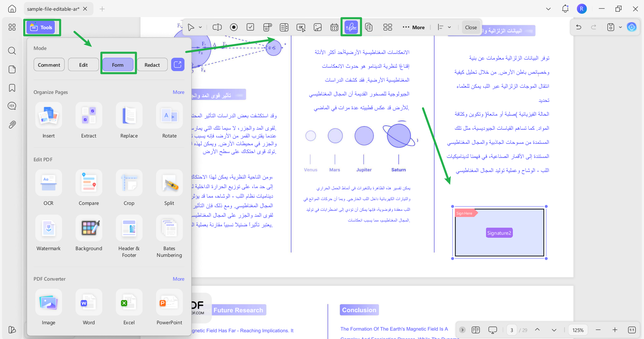This screenshot has height=339, width=644.
Task: Add a date field form element
Action: pos(334,27)
